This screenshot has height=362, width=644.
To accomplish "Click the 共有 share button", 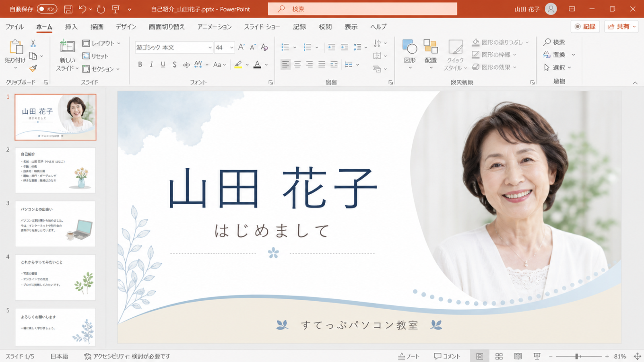I will pyautogui.click(x=621, y=27).
